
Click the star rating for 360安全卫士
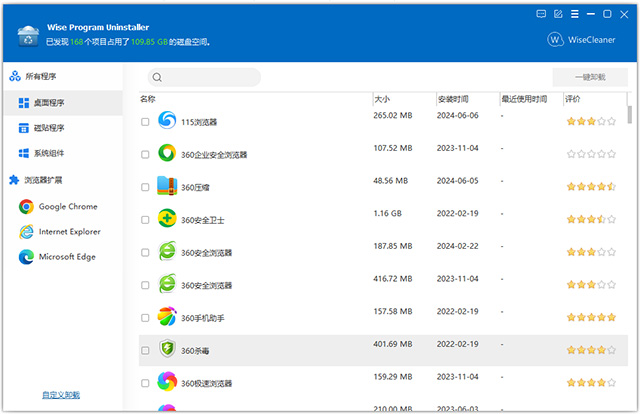[591, 219]
